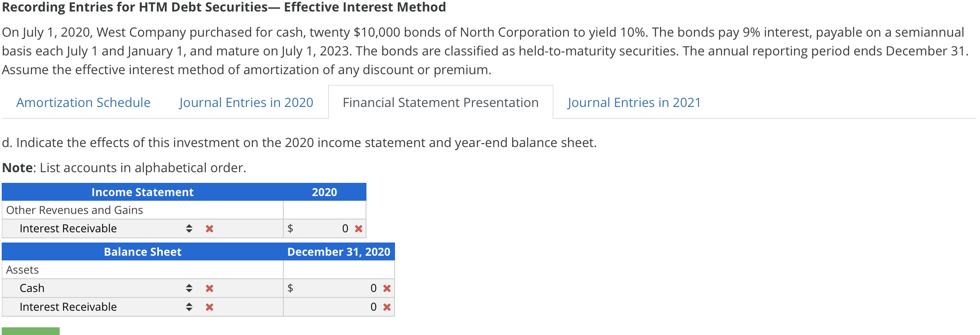Click the dollar sign beside the Cash amount field
The height and width of the screenshot is (335, 980).
pos(290,288)
